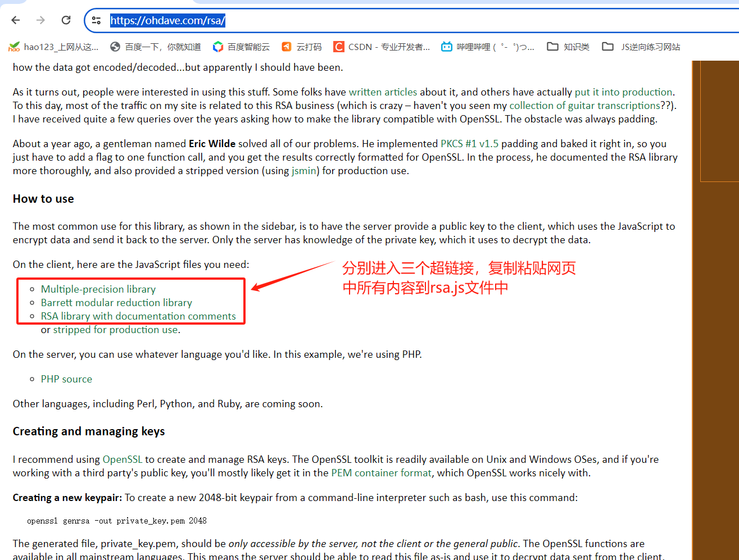Open 'RSA library with documentation comments' link
This screenshot has width=739, height=560.
[x=138, y=316]
